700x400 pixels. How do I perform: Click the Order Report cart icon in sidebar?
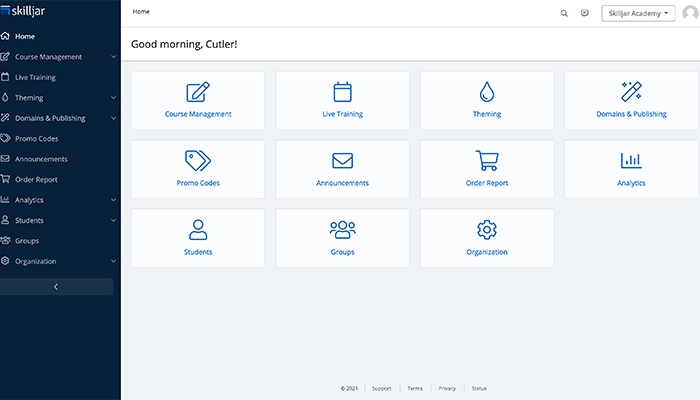[5, 179]
